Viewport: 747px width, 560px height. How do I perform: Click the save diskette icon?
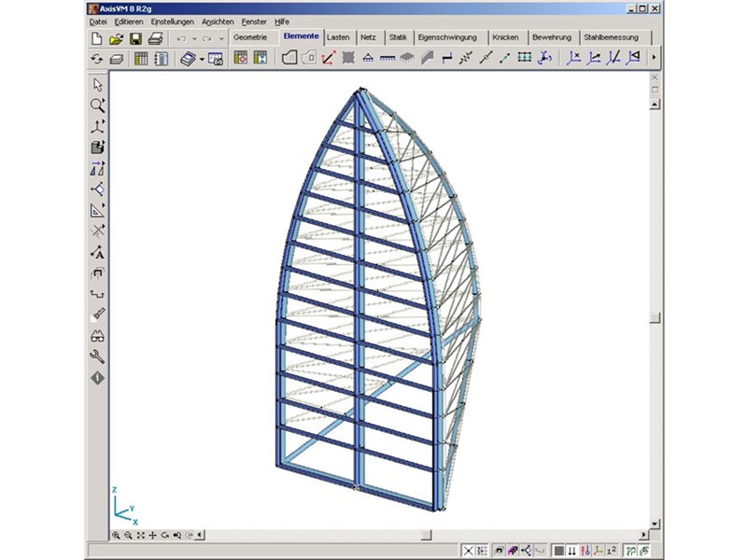pos(136,38)
